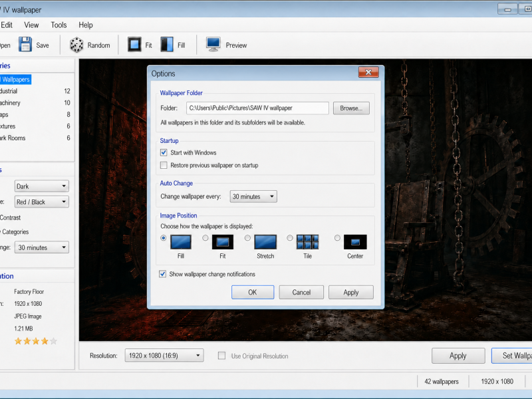
Task: Open the Edit menu
Action: click(x=7, y=25)
